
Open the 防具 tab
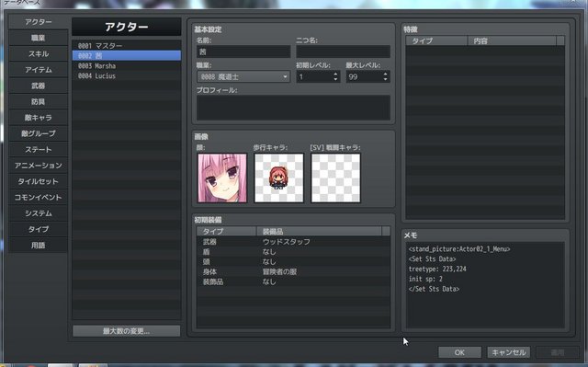[39, 102]
